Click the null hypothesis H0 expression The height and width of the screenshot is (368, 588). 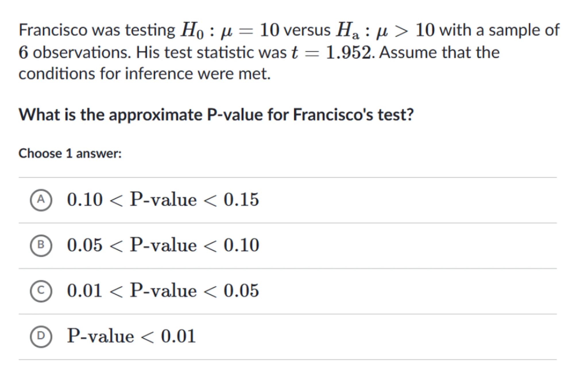[x=230, y=30]
